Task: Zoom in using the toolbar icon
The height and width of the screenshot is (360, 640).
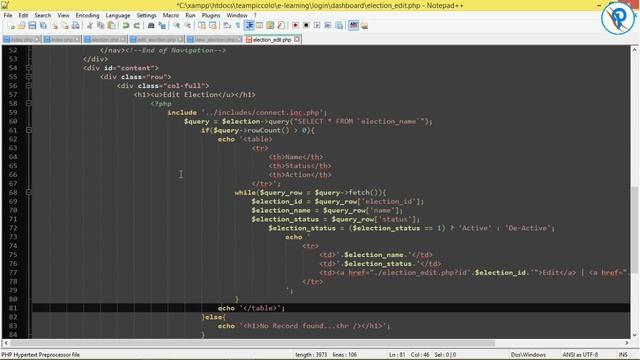Action: (177, 26)
